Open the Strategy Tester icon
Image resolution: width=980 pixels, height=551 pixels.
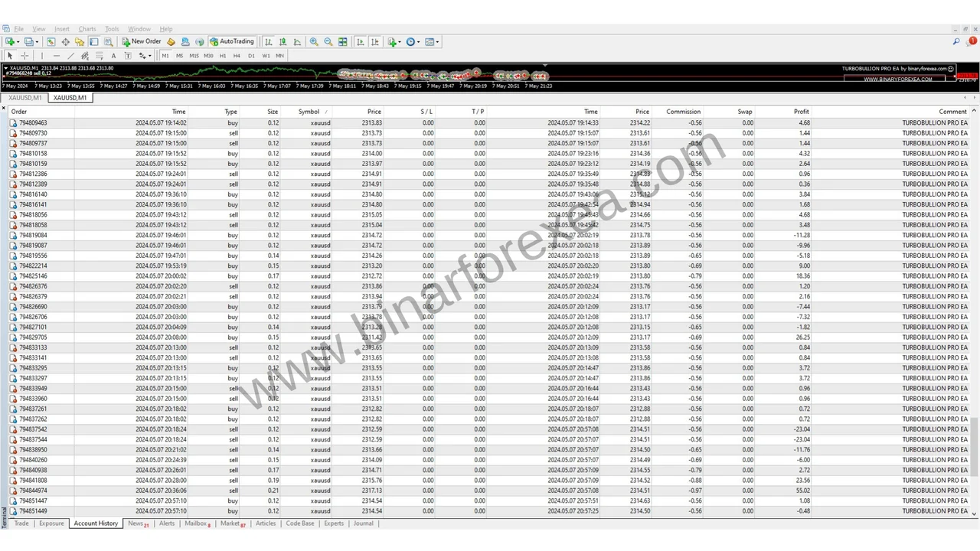tap(108, 42)
